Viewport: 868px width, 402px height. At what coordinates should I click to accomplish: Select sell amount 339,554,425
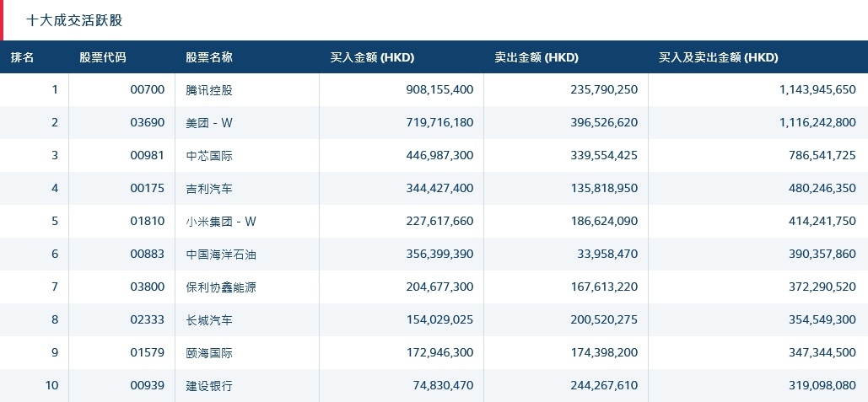pos(604,155)
